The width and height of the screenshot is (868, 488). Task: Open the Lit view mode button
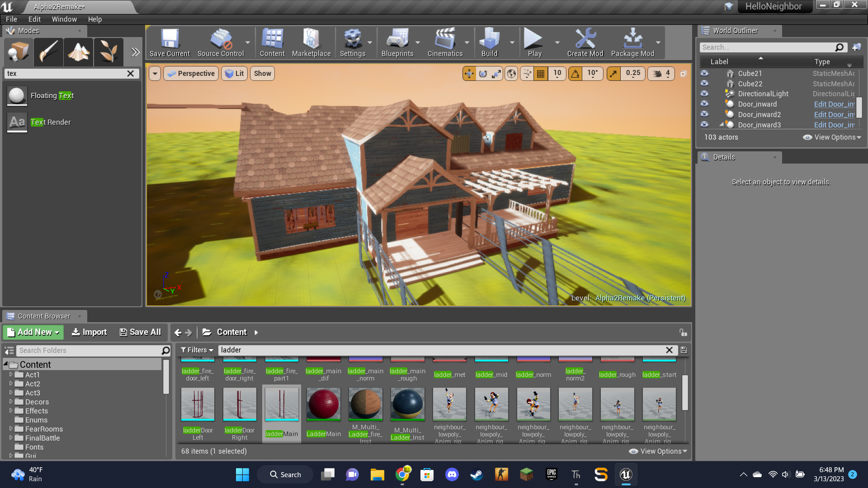(234, 74)
